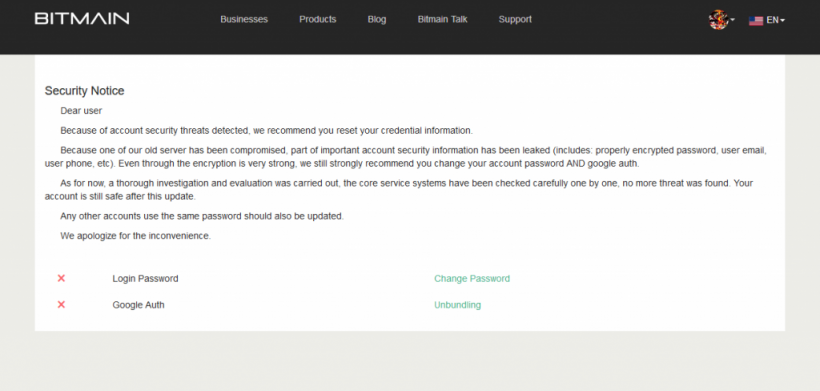This screenshot has width=820, height=391.
Task: Click the US flag language icon
Action: pyautogui.click(x=756, y=20)
